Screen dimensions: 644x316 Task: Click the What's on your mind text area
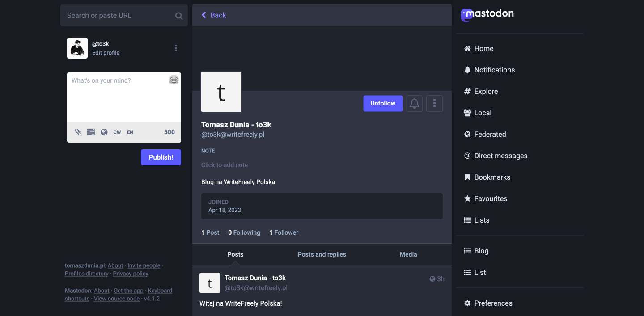click(x=119, y=98)
